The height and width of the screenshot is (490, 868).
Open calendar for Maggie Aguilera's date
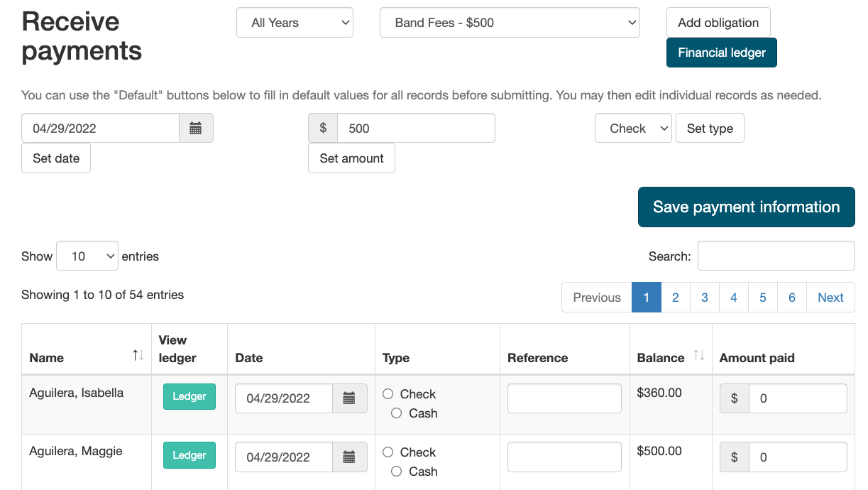[x=349, y=457]
